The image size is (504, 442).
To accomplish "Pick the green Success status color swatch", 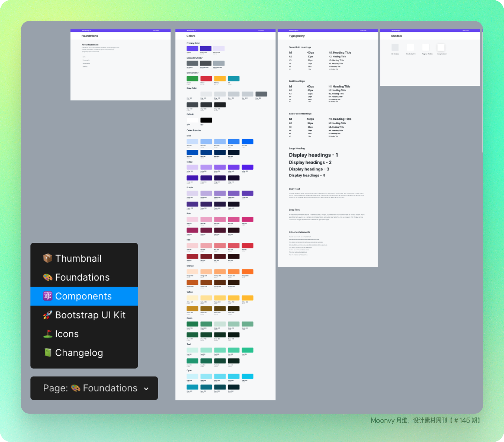I will click(x=192, y=79).
